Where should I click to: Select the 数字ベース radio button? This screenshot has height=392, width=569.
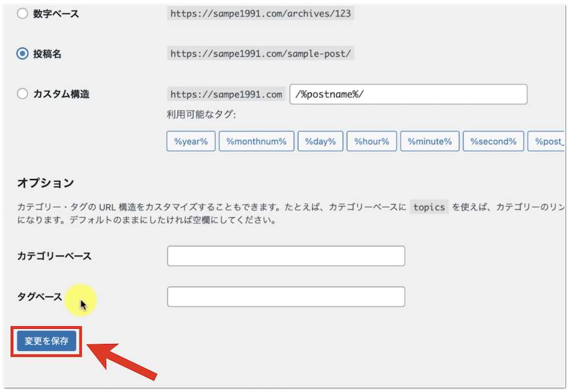tap(22, 14)
